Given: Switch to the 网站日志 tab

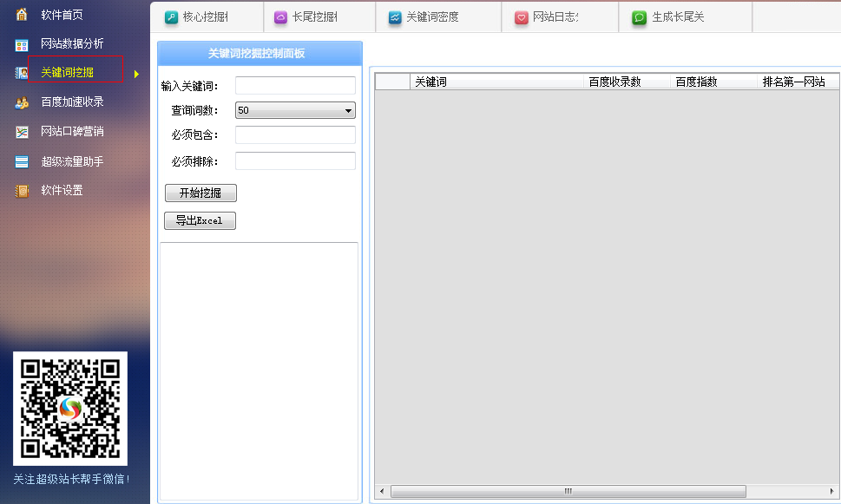Looking at the screenshot, I should [560, 17].
